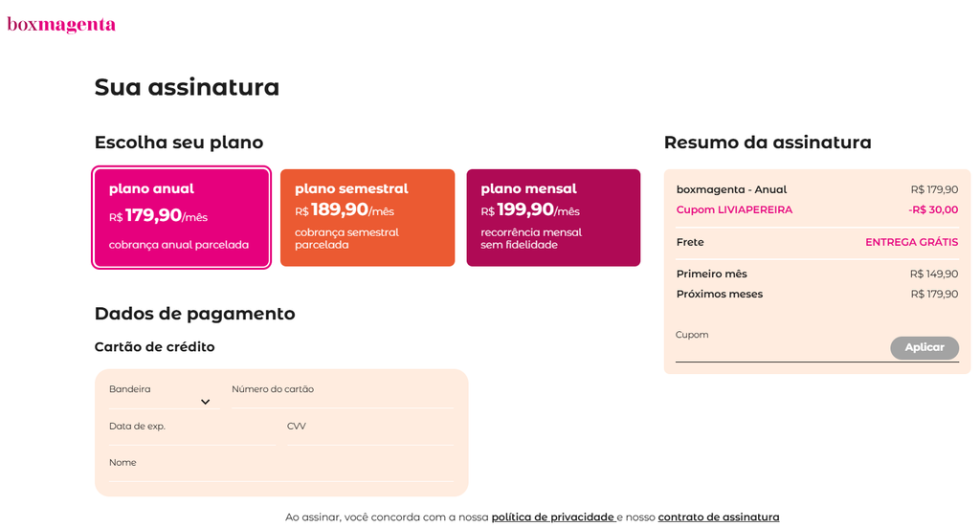Focus the Data de exp. field

coord(191,433)
